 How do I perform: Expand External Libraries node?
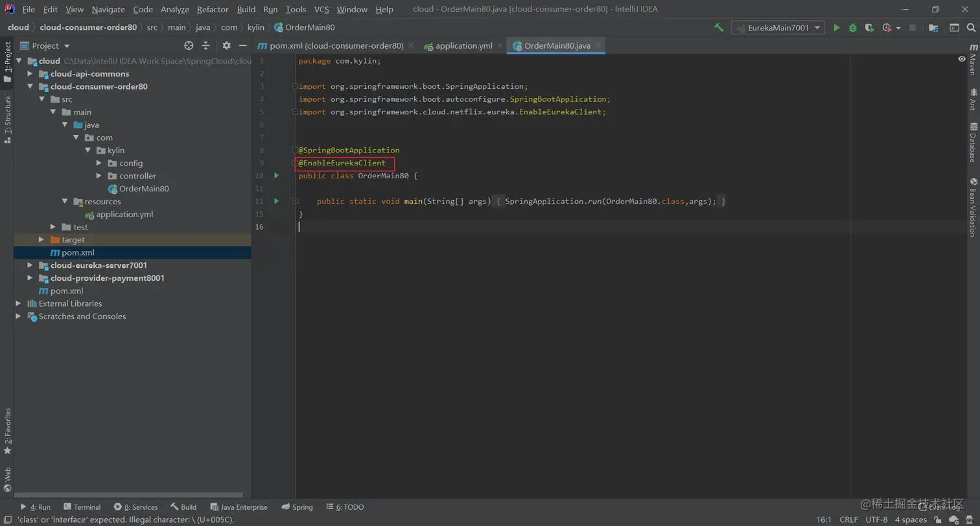click(x=18, y=304)
